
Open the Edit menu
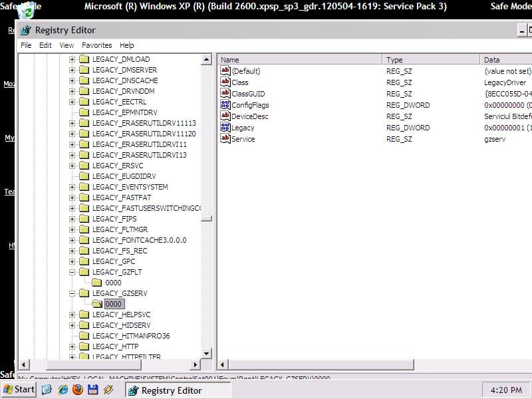click(45, 45)
